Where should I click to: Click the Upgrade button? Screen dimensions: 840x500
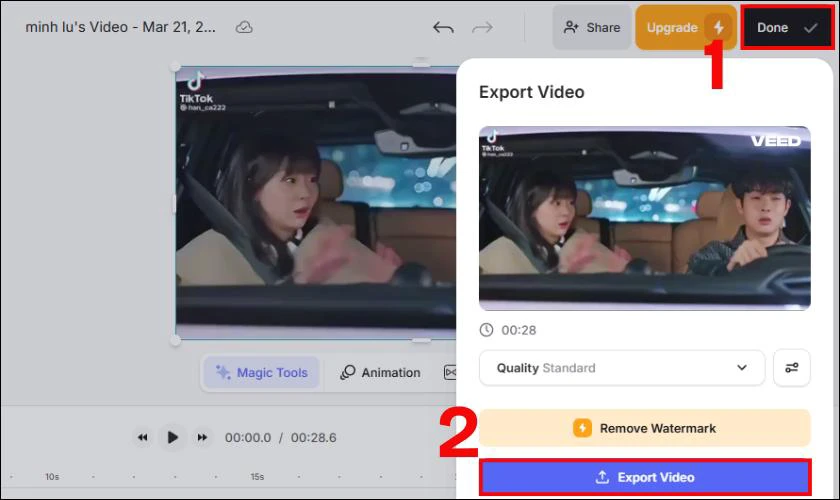pos(686,27)
